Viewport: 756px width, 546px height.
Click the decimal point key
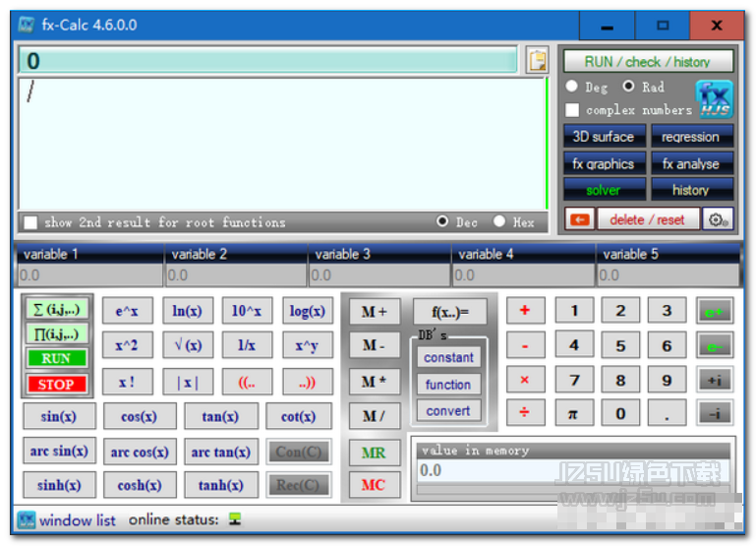pos(667,413)
